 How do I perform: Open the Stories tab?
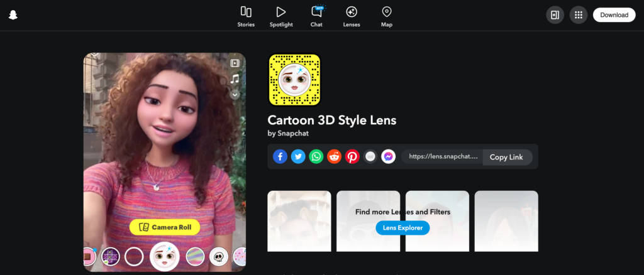pos(246,16)
